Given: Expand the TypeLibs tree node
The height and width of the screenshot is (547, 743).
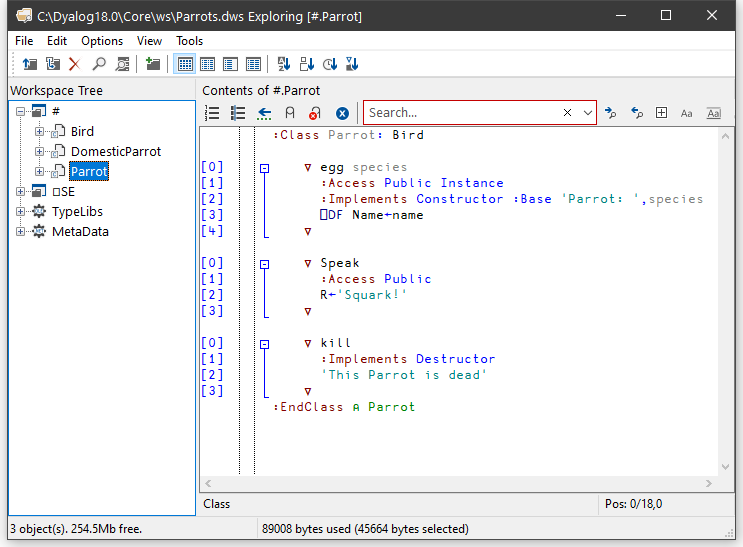Looking at the screenshot, I should pos(22,212).
